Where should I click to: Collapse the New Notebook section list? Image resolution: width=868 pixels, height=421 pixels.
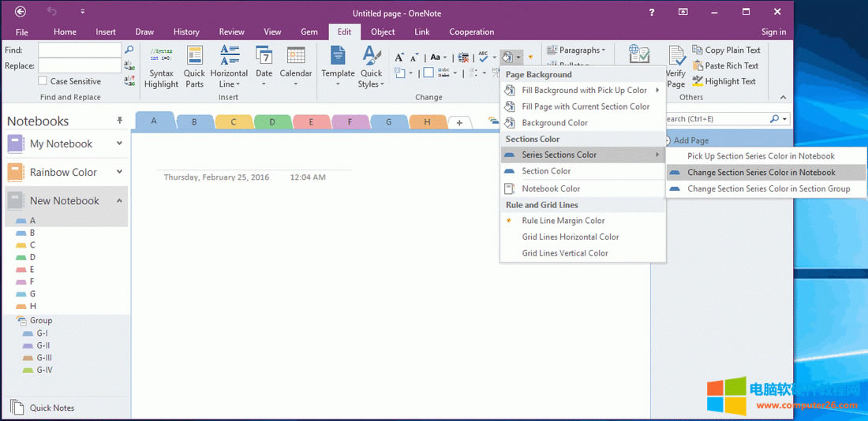click(119, 200)
